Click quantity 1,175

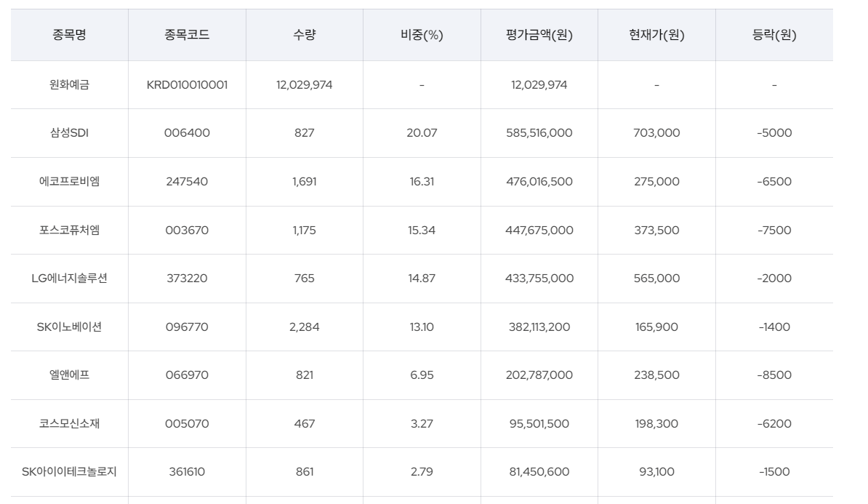(305, 230)
